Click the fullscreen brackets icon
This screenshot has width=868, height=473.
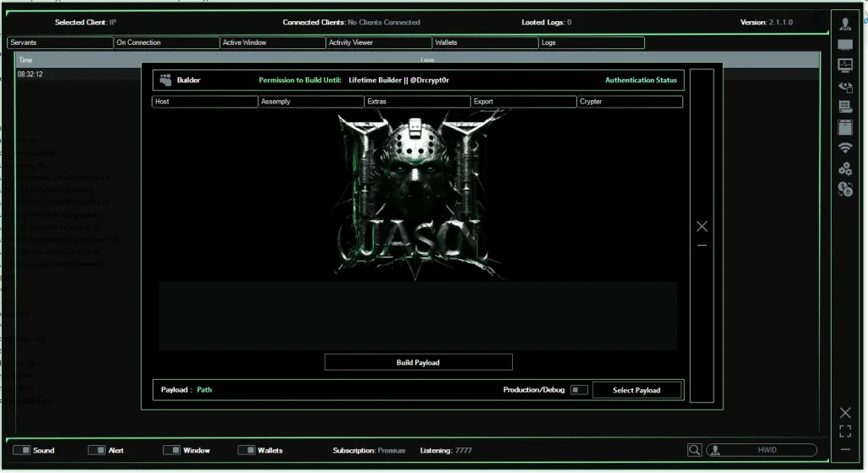845,431
